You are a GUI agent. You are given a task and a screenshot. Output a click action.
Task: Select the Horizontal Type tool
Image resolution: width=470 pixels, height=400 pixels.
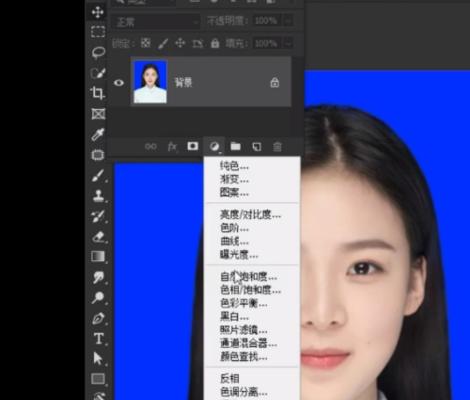point(99,339)
